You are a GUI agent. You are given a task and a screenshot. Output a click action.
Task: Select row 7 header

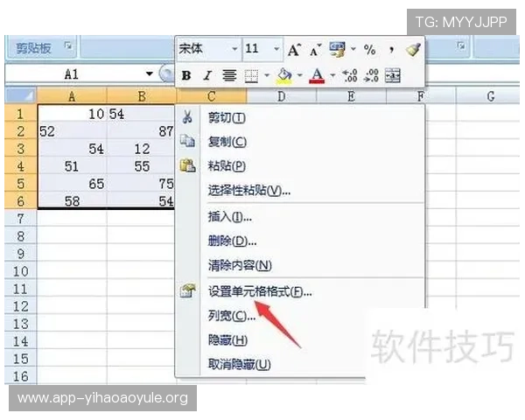tap(20, 219)
